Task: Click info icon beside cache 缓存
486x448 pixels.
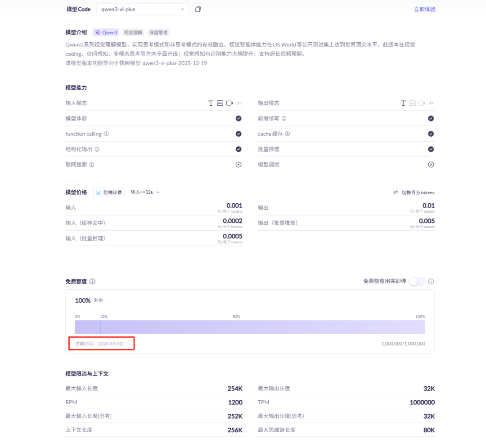Action: pos(288,134)
